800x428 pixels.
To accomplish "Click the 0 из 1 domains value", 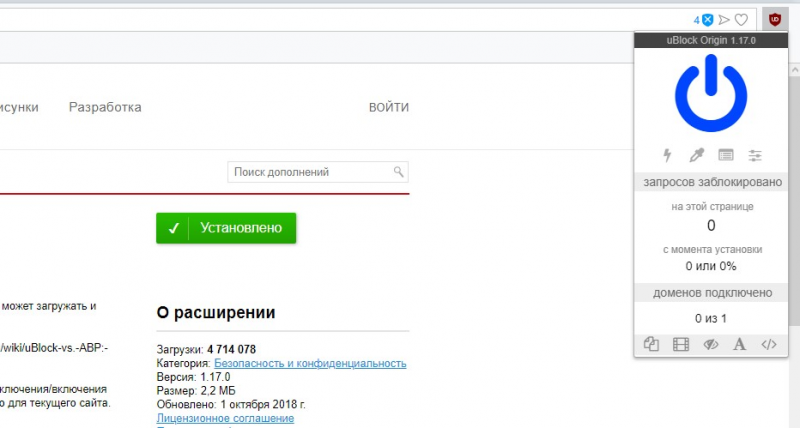I will pos(711,318).
